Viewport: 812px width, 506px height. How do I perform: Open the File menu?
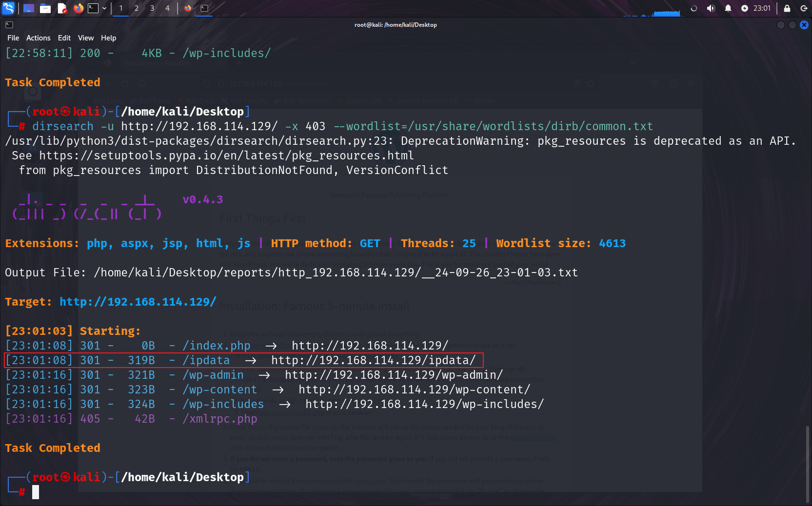(13, 38)
